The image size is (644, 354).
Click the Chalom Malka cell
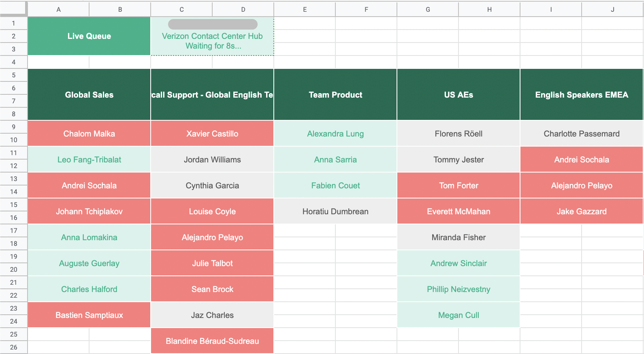coord(89,134)
